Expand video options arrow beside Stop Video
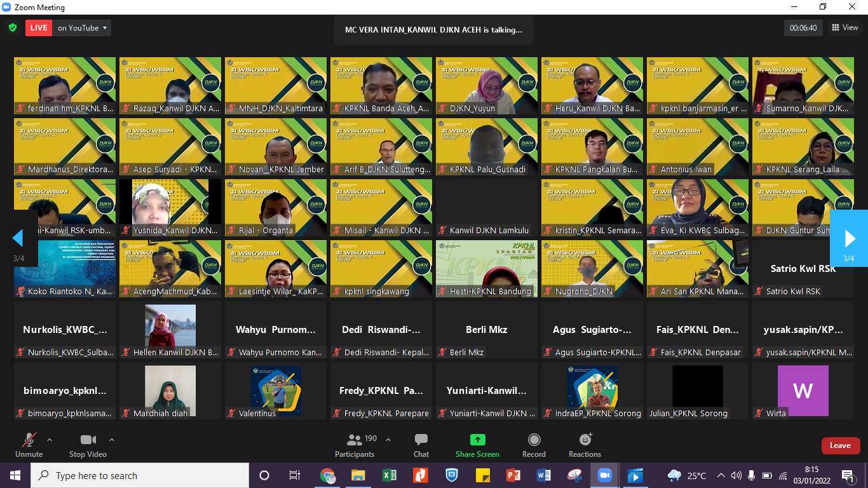Image resolution: width=868 pixels, height=488 pixels. pos(112,440)
